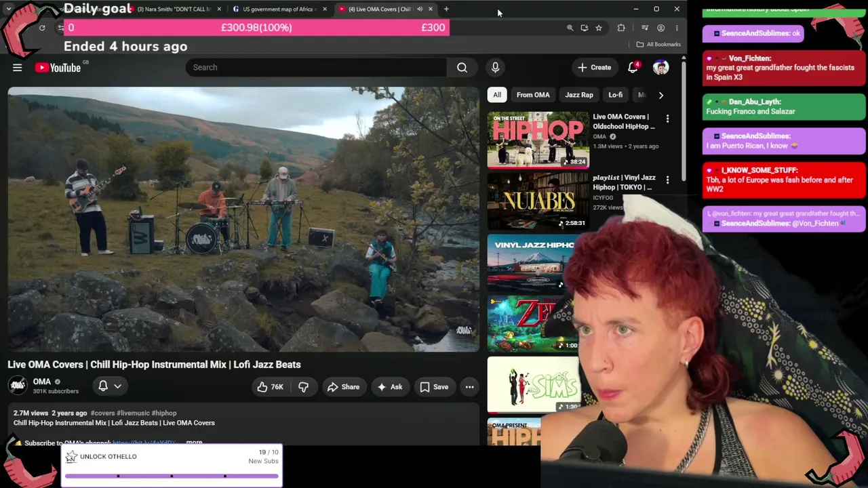Share the video
868x488 pixels.
pyautogui.click(x=343, y=386)
